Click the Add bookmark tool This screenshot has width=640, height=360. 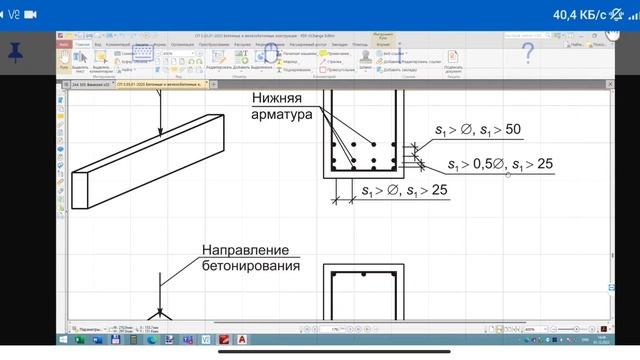click(x=397, y=70)
